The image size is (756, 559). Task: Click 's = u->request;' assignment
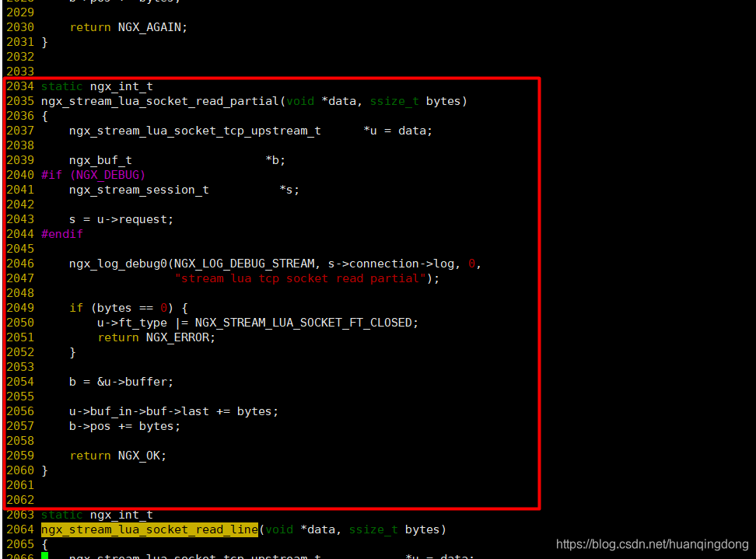(121, 219)
